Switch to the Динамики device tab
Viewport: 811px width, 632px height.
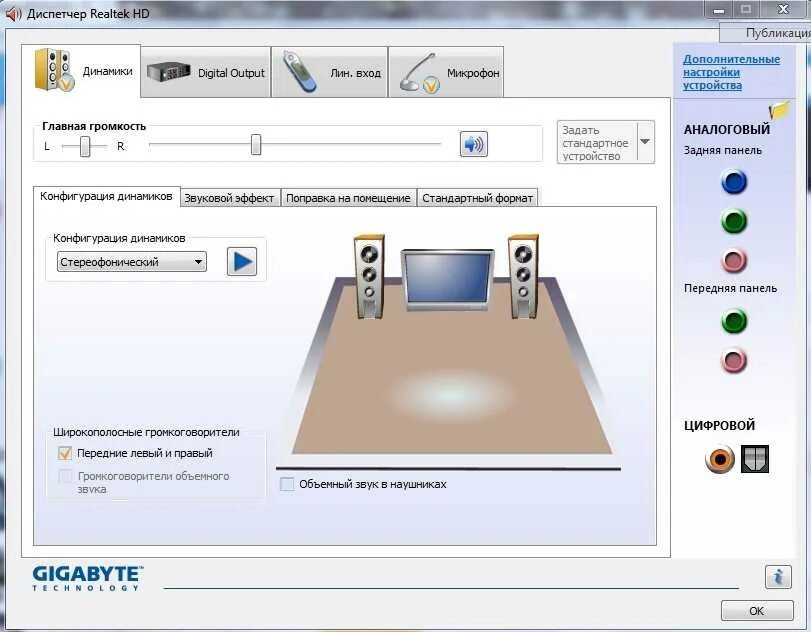(x=81, y=71)
